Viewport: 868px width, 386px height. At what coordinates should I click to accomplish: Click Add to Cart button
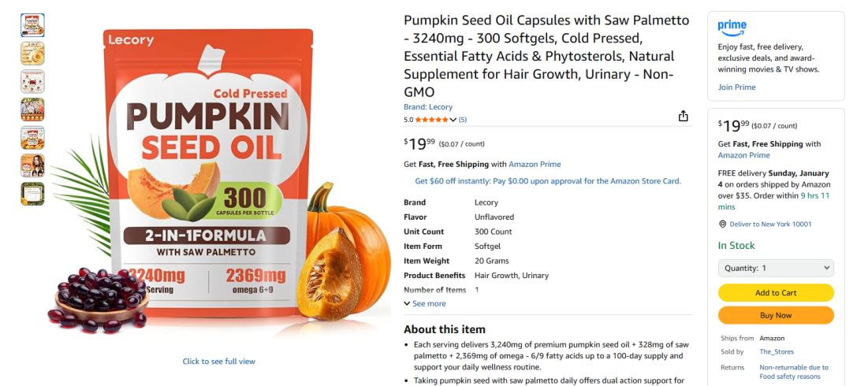tap(776, 293)
